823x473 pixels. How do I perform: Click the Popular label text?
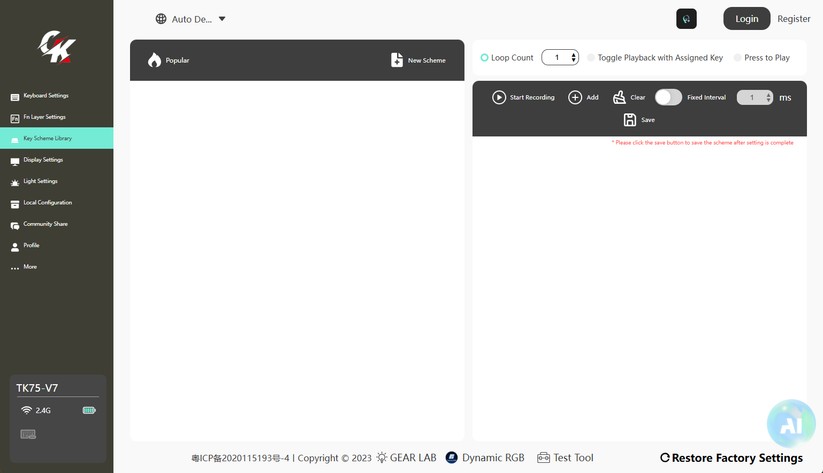pos(177,60)
